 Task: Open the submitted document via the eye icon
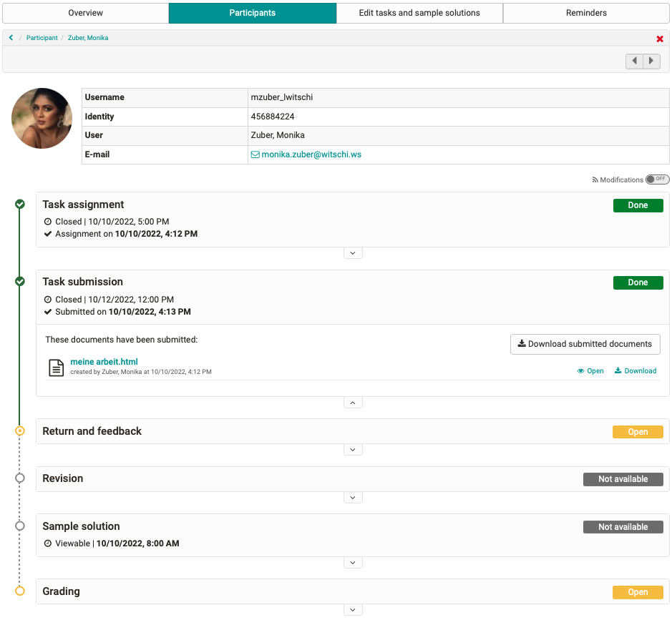[580, 370]
